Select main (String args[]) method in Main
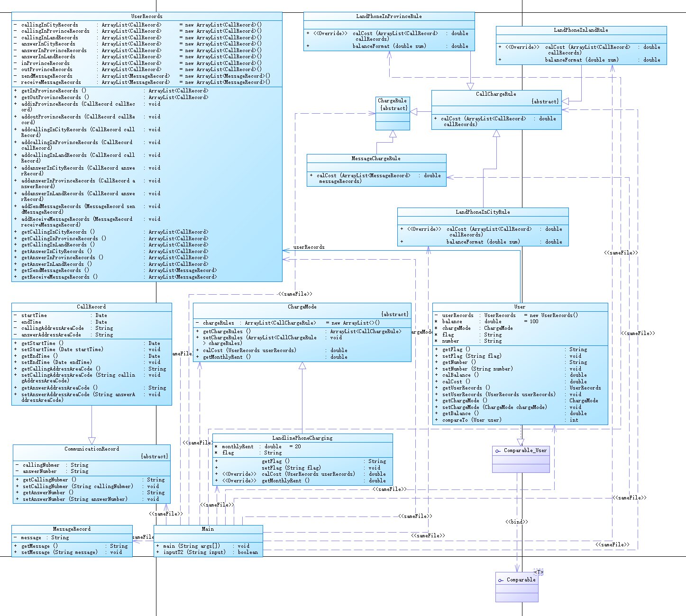 203,546
